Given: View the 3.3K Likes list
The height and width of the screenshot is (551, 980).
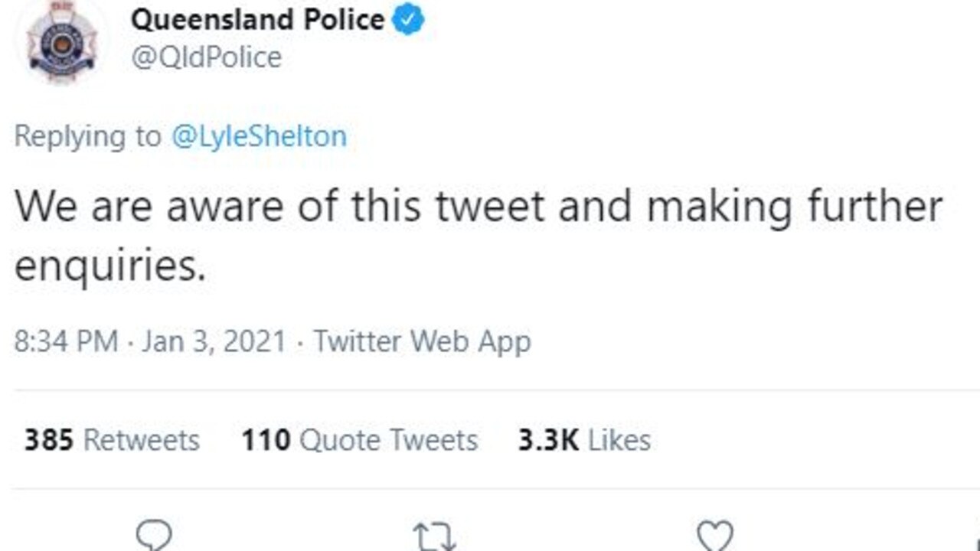Looking at the screenshot, I should click(x=584, y=440).
